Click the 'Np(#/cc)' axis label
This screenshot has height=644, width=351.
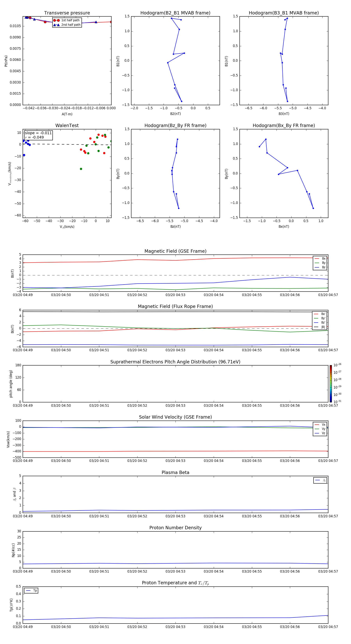(13, 550)
